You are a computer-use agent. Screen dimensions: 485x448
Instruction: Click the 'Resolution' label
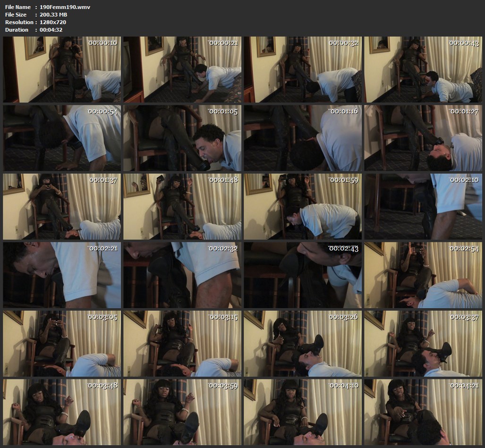click(19, 22)
